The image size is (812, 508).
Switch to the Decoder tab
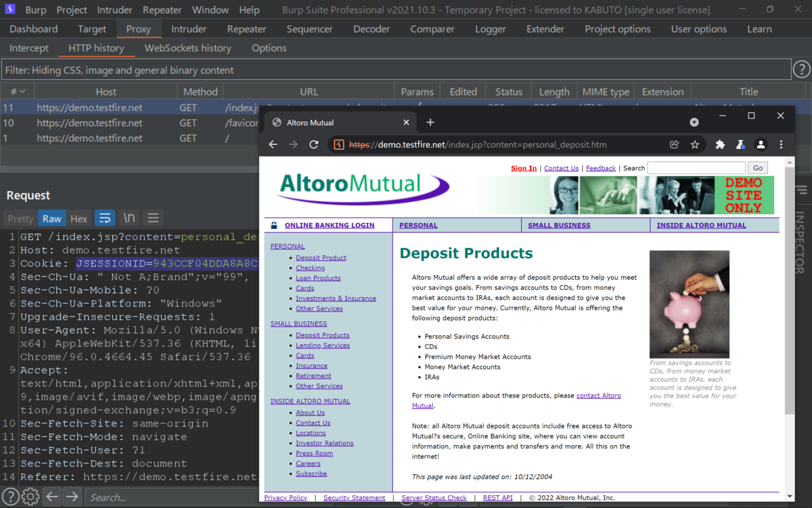(371, 29)
